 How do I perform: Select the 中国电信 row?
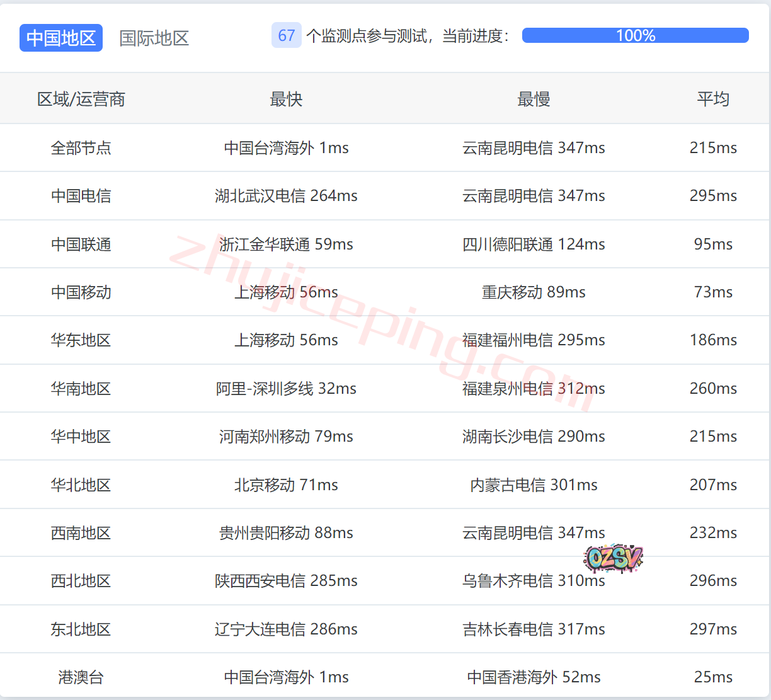(81, 196)
